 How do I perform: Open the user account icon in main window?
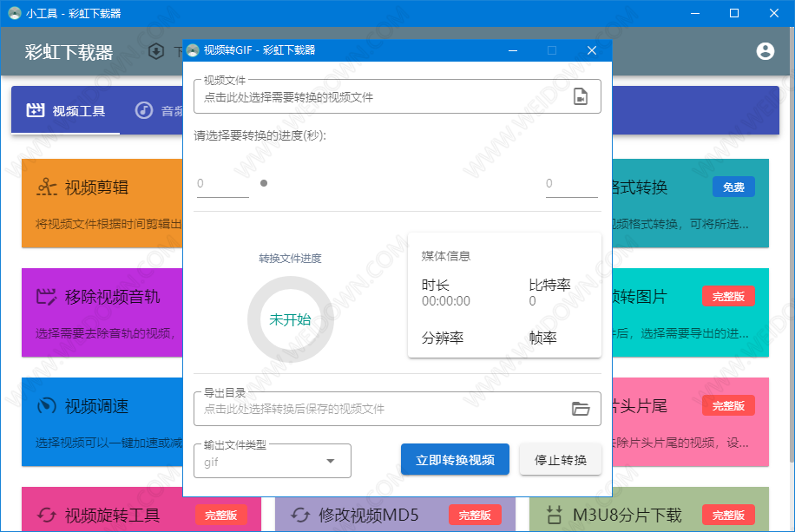tap(765, 51)
